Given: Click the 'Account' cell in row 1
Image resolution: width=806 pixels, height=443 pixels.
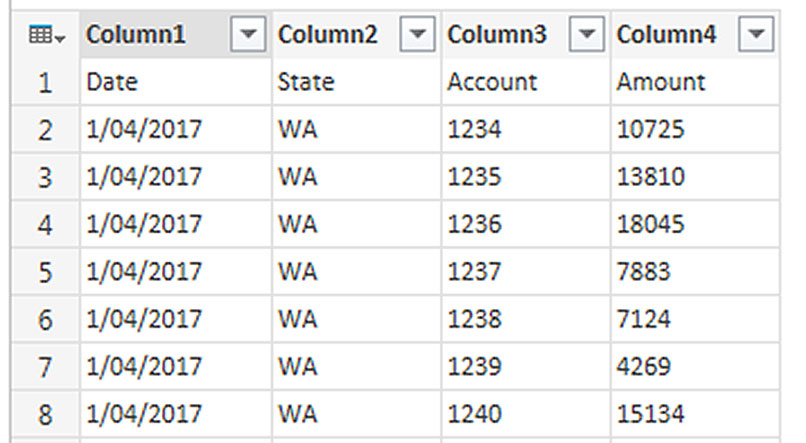Looking at the screenshot, I should pyautogui.click(x=526, y=82).
